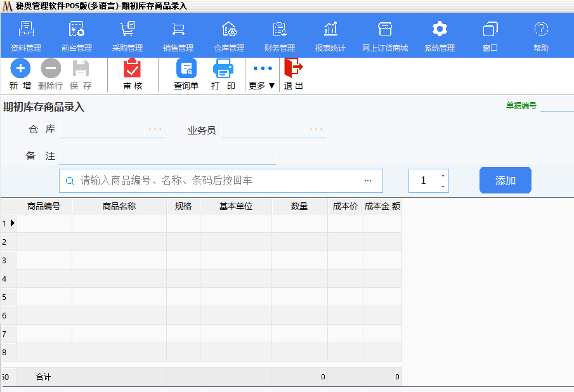This screenshot has width=574, height=392.
Task: Click the product search input field
Action: tap(216, 181)
